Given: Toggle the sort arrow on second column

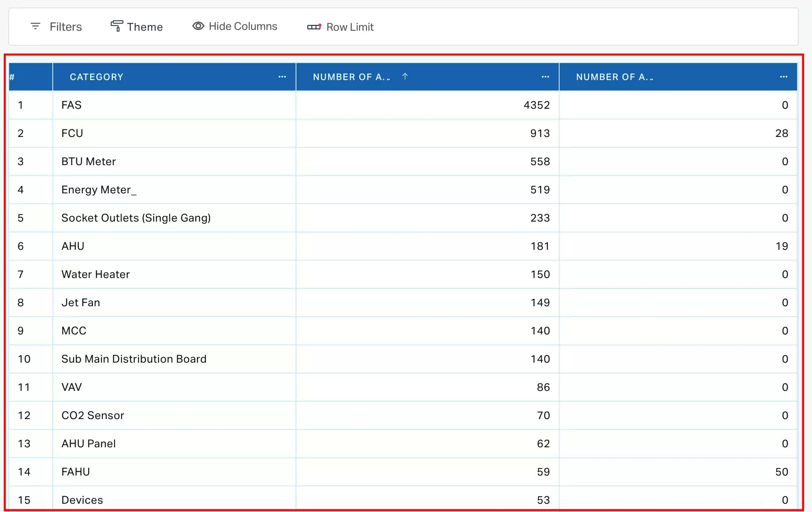Looking at the screenshot, I should (x=405, y=76).
